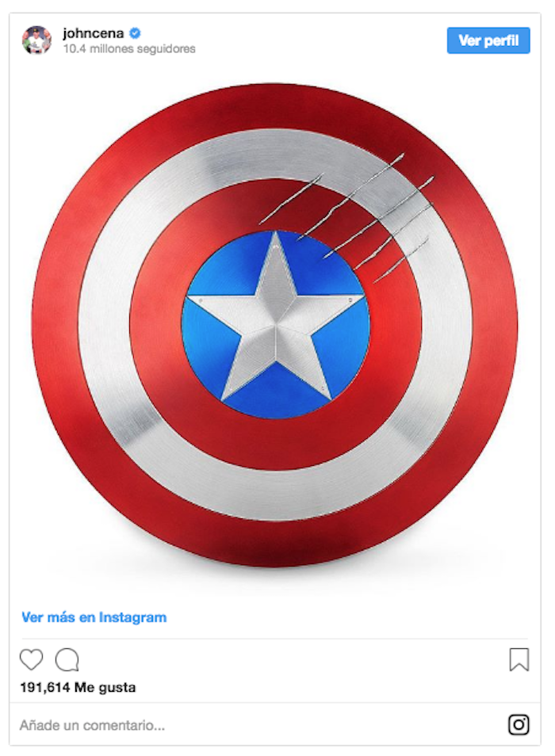View the 191,614 Me gusta likes count
The image size is (555, 756).
coord(78,687)
